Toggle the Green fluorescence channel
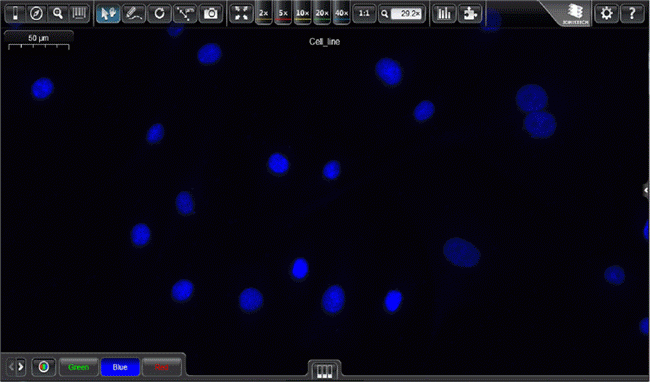This screenshot has width=650, height=382. coord(79,367)
